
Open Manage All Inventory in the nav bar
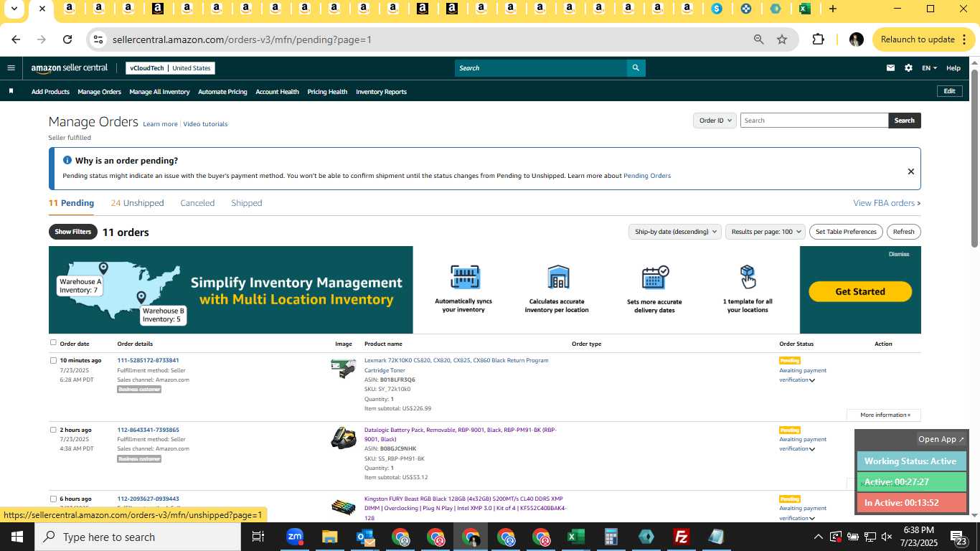tap(159, 92)
